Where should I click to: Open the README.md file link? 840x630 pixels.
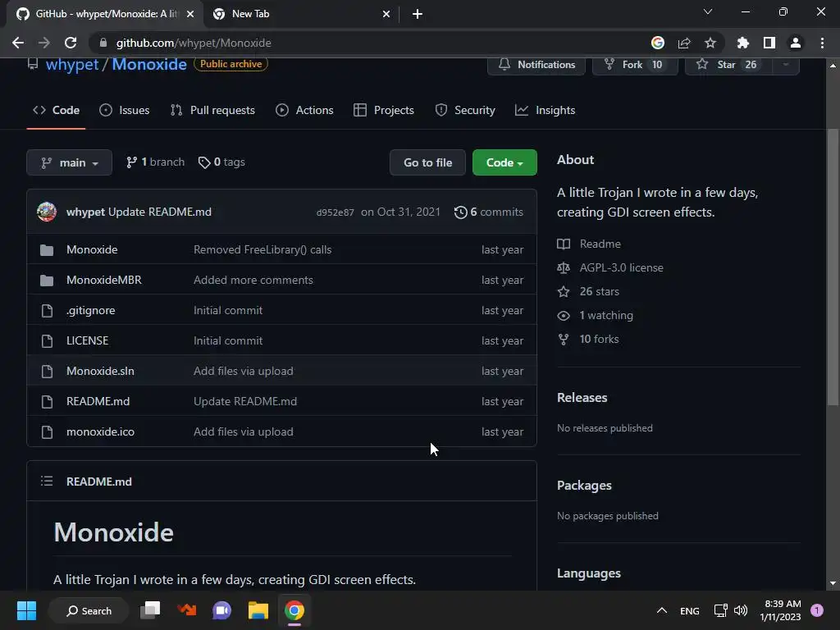point(98,401)
